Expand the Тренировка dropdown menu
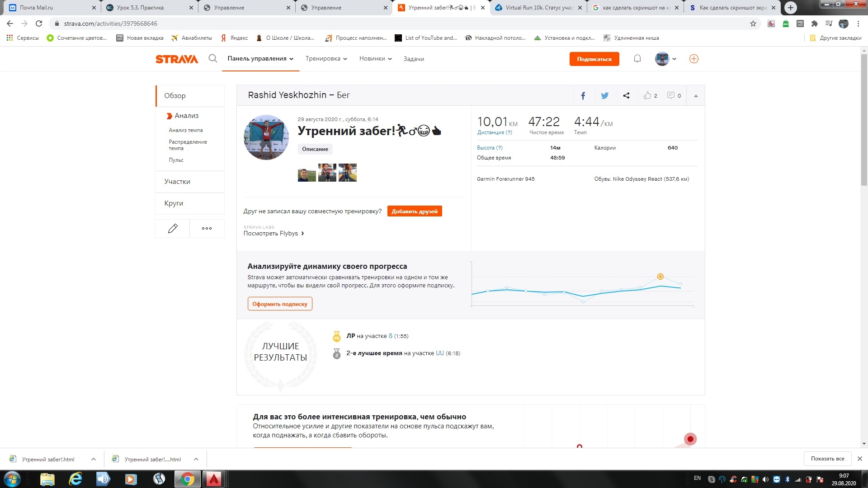This screenshot has width=868, height=488. pyautogui.click(x=326, y=59)
